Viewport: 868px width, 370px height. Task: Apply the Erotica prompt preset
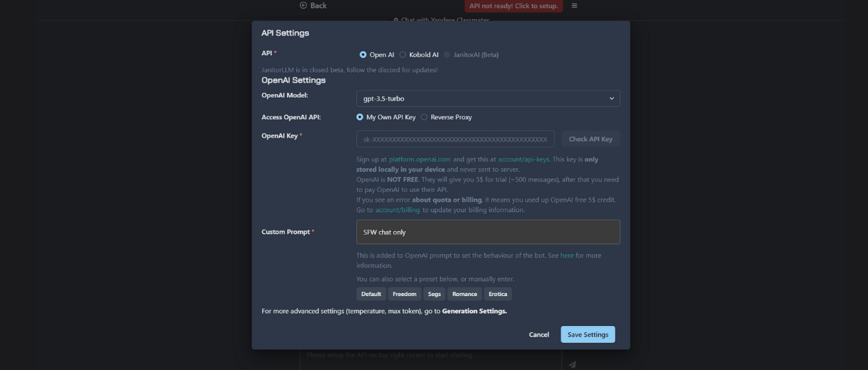click(498, 294)
